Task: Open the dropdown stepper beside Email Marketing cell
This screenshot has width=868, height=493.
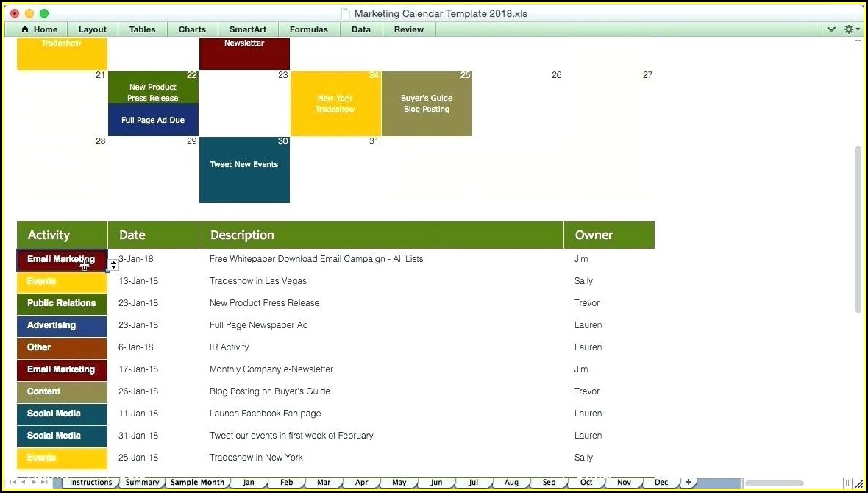Action: click(113, 265)
